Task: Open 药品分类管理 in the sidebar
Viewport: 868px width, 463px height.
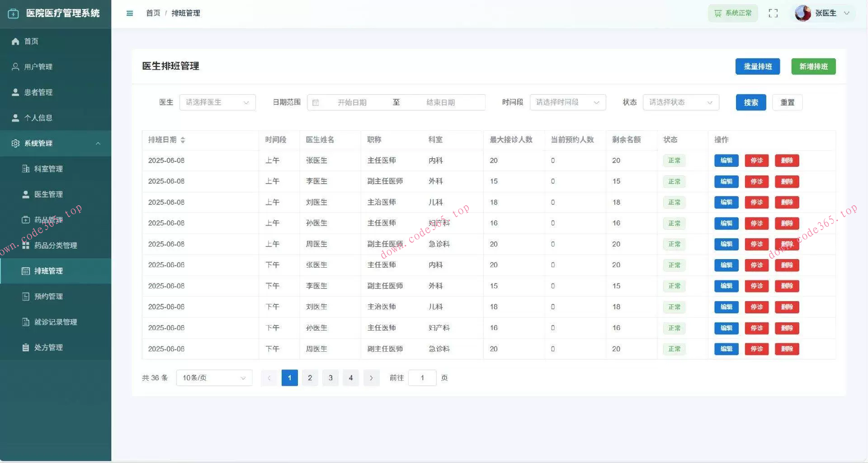Action: pos(54,245)
